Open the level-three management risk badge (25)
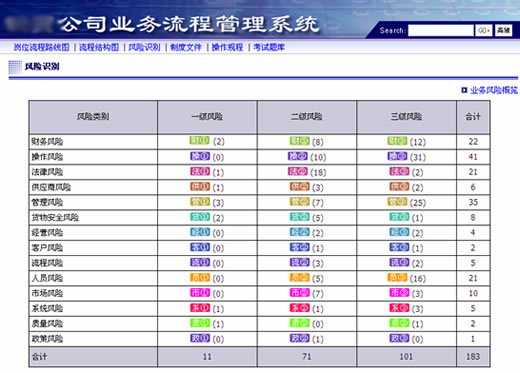 point(397,201)
